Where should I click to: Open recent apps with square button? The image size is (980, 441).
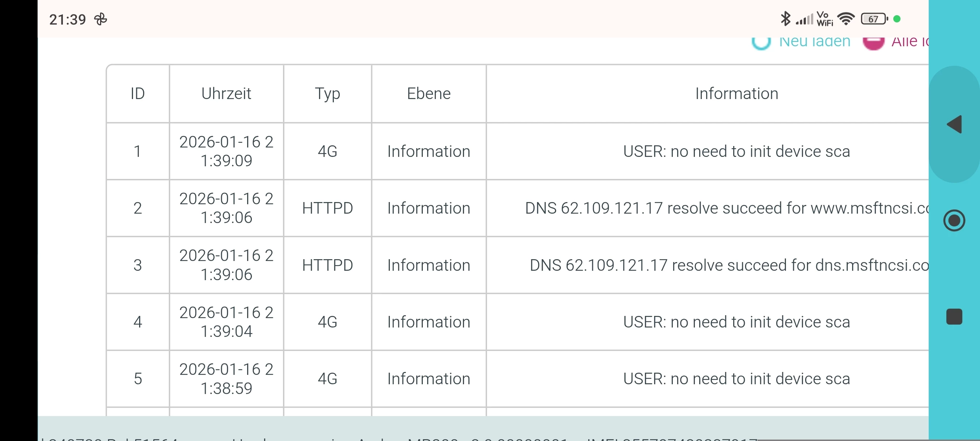pos(954,317)
